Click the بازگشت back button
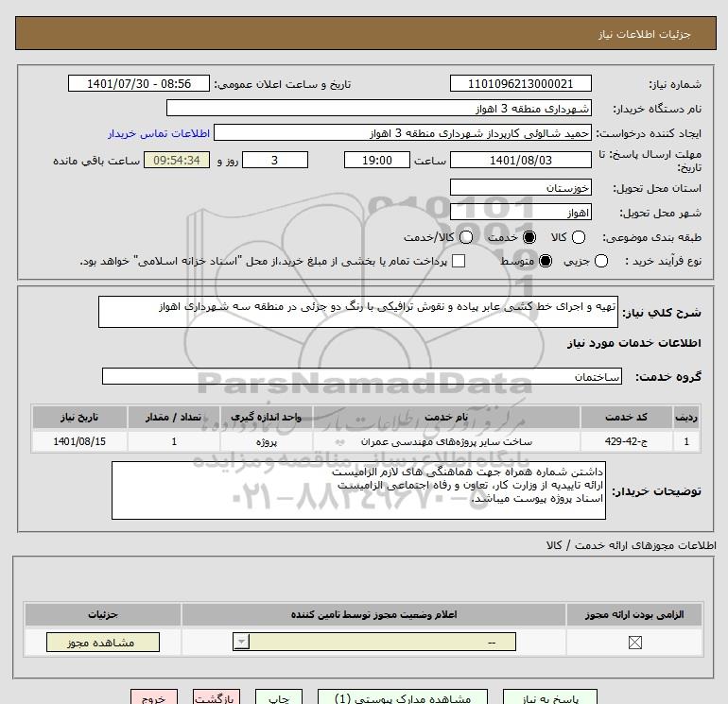This screenshot has width=728, height=704. (217, 697)
